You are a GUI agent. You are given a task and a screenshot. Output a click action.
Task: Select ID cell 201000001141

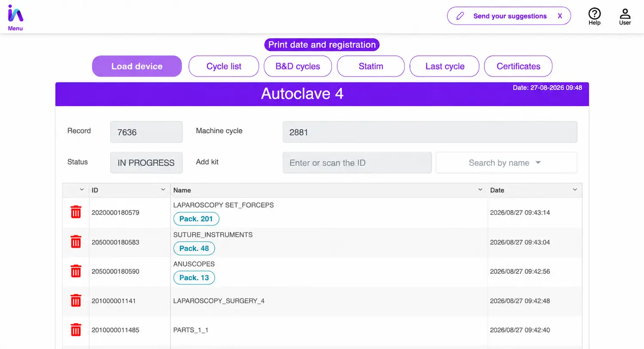114,301
